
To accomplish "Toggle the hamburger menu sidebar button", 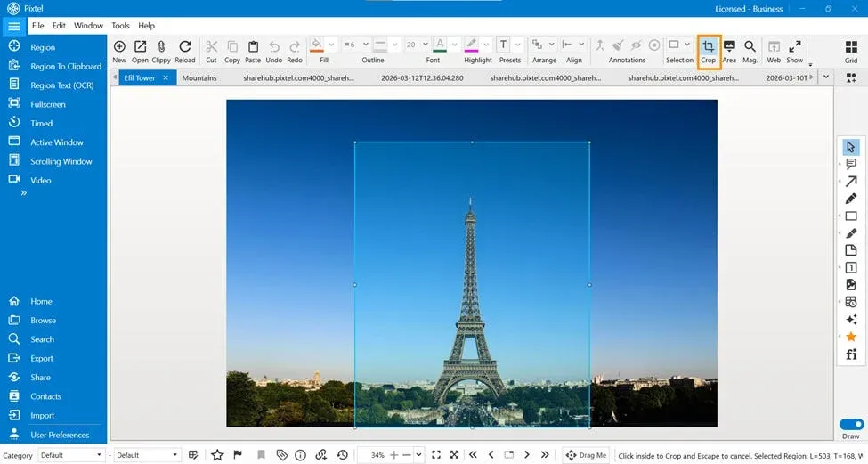I will point(14,26).
